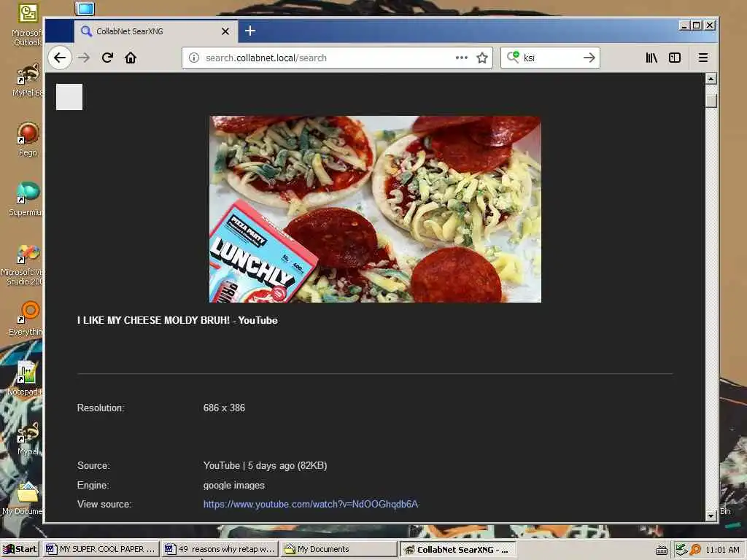747x560 pixels.
Task: Select the 'google images' engine value
Action: (x=234, y=485)
